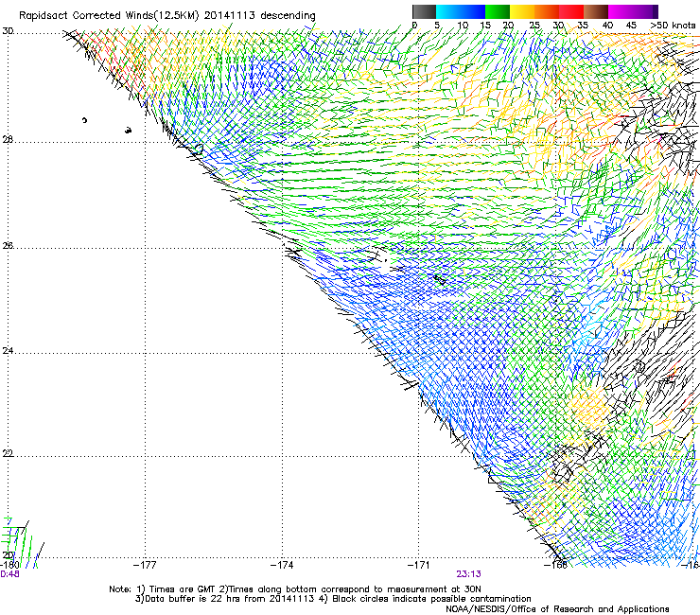Image resolution: width=700 pixels, height=615 pixels.
Task: Click latitude label '30'
Action: 8,31
